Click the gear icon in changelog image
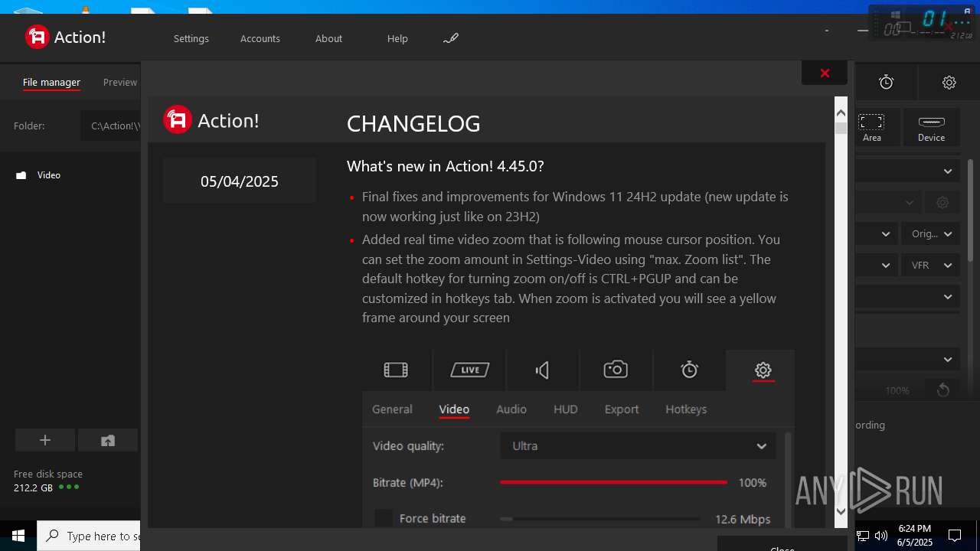 point(763,370)
